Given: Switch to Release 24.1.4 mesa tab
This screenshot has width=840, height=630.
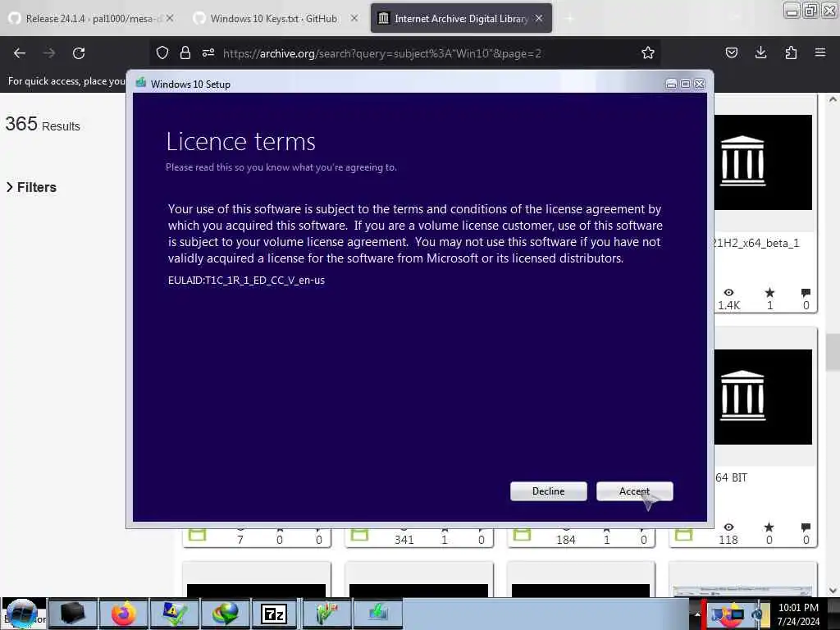Looking at the screenshot, I should (89, 19).
